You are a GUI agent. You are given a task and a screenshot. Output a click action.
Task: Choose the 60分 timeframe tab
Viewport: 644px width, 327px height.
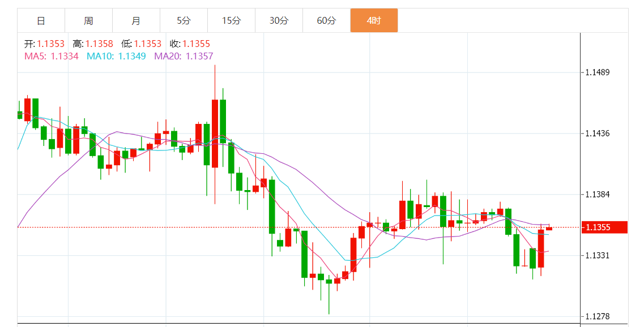point(326,21)
